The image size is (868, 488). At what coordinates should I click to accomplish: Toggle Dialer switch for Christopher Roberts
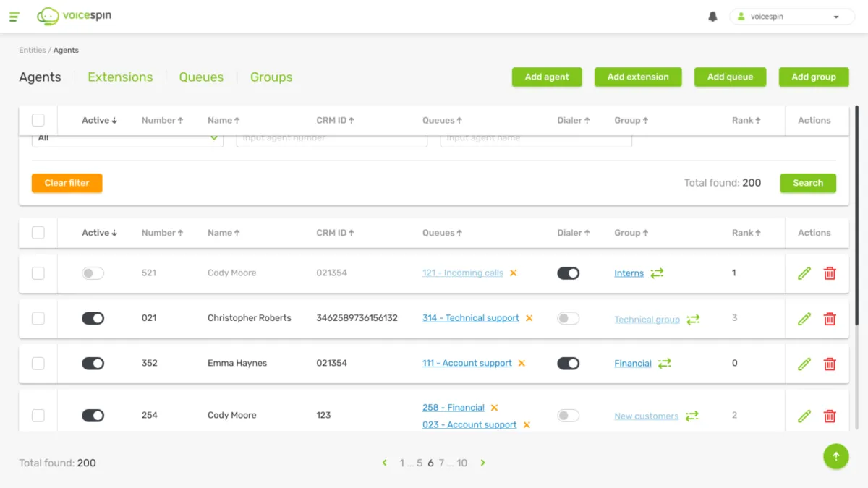[568, 318]
